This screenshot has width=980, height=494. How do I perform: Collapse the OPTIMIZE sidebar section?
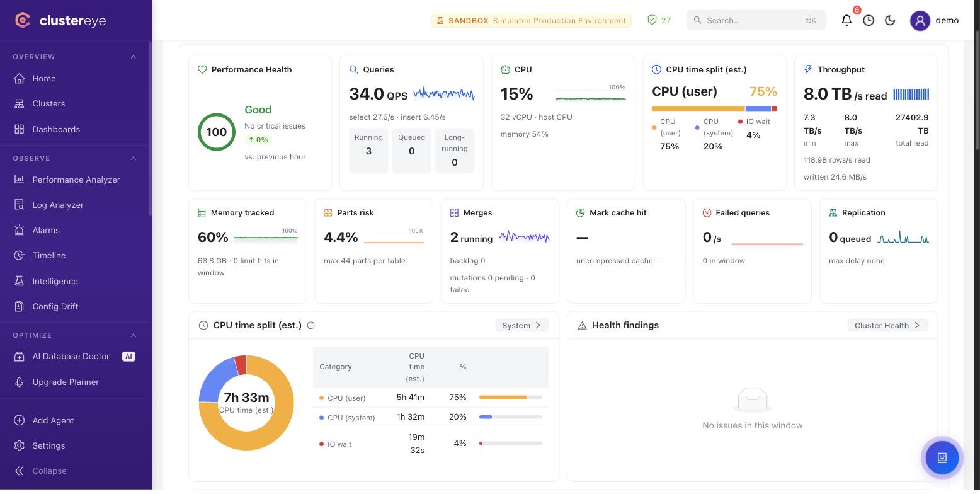(134, 335)
